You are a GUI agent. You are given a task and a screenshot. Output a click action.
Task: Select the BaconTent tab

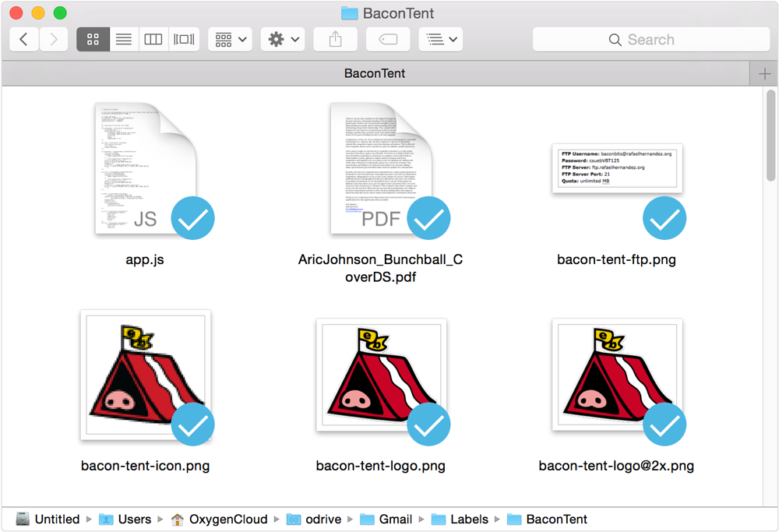coord(375,73)
